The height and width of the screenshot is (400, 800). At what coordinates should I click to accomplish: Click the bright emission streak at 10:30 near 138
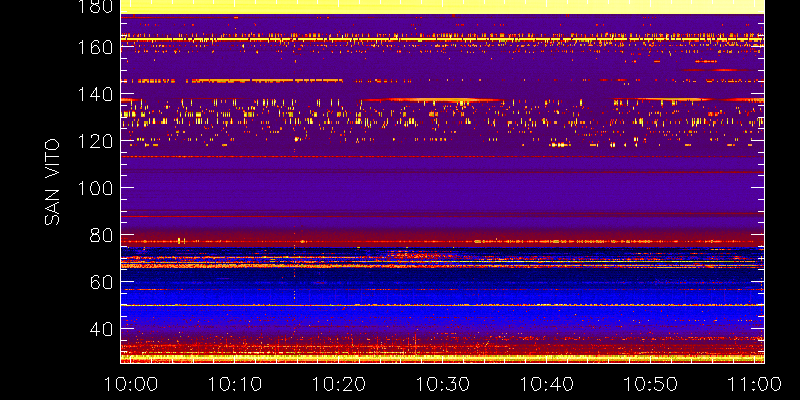[x=433, y=100]
